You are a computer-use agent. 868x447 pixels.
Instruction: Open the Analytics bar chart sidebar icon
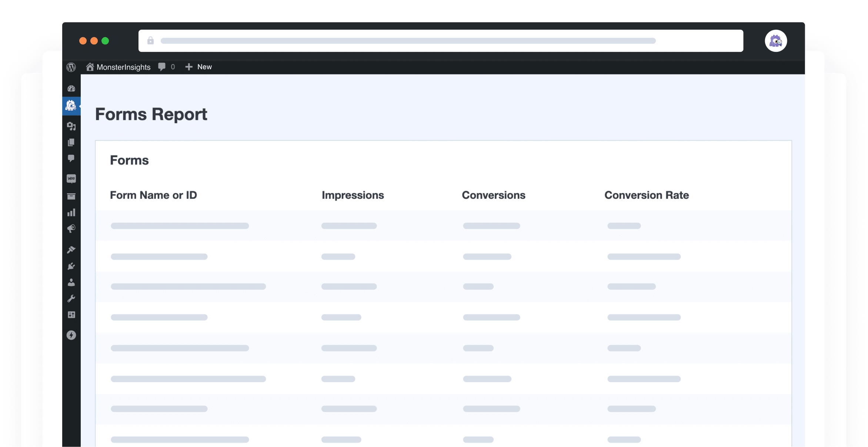(71, 213)
